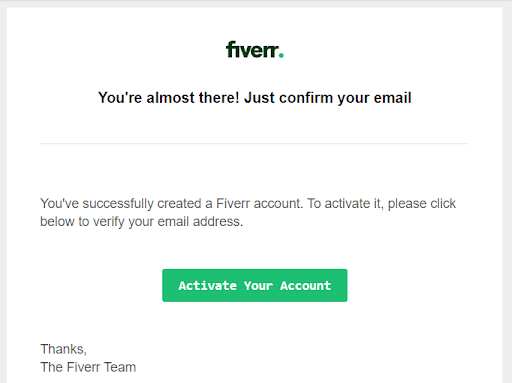512x383 pixels.
Task: Activate your account via green button
Action: (255, 285)
